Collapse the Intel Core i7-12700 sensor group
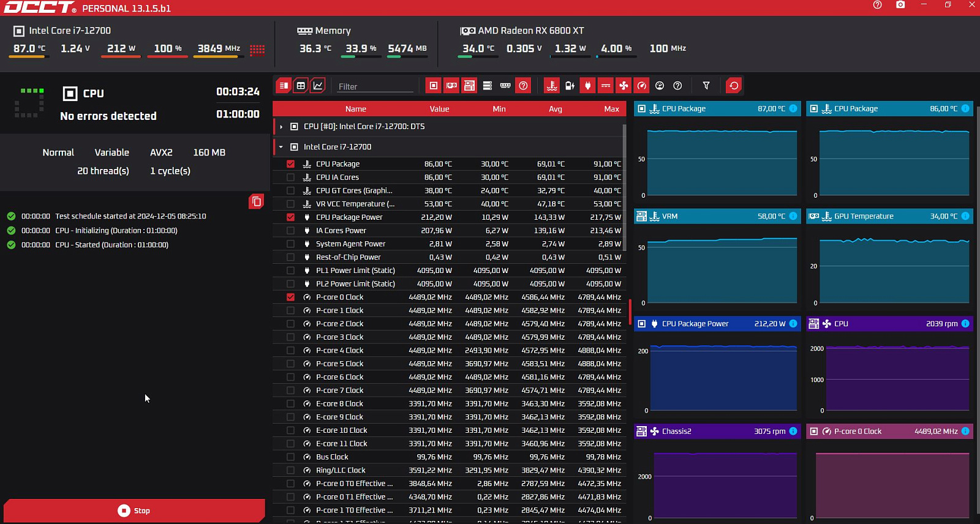The height and width of the screenshot is (524, 980). [x=281, y=147]
